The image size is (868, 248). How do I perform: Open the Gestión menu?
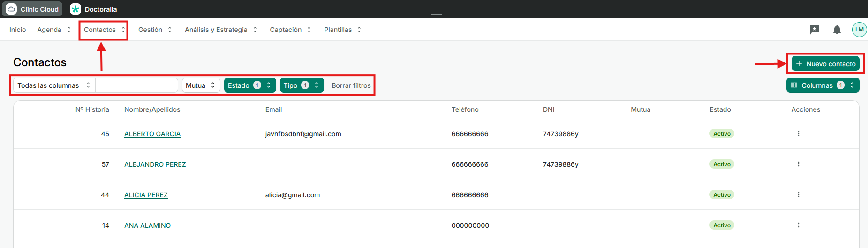click(x=155, y=30)
